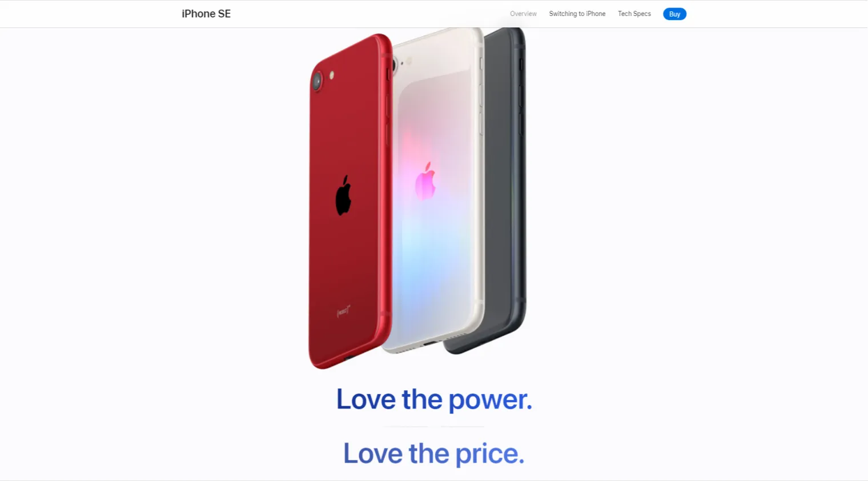Open the Overview tab

523,14
